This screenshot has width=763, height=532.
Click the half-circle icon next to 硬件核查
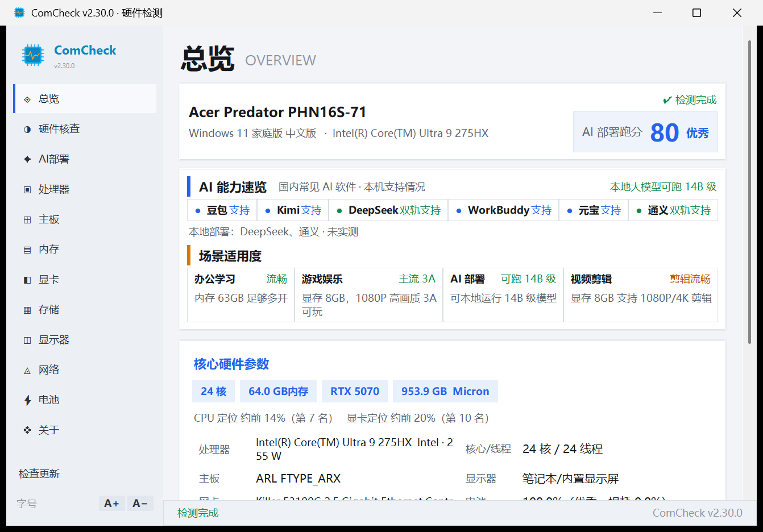tap(27, 130)
